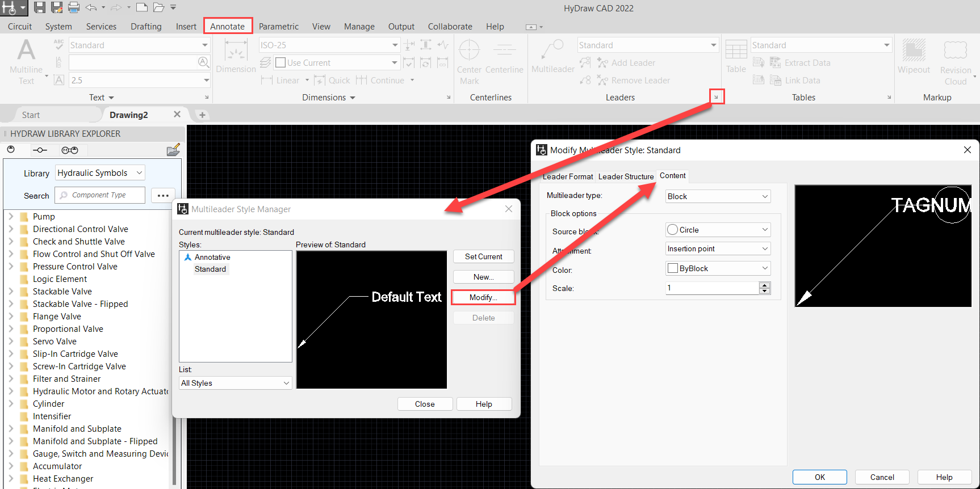Click the Save As icon with pencil
The image size is (980, 489).
(x=56, y=7)
